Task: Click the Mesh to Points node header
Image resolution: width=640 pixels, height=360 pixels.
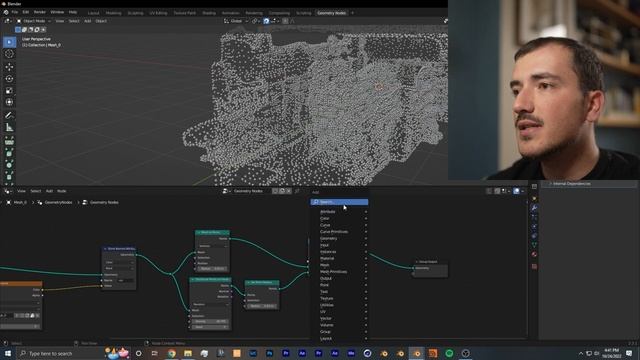Action: [x=212, y=232]
